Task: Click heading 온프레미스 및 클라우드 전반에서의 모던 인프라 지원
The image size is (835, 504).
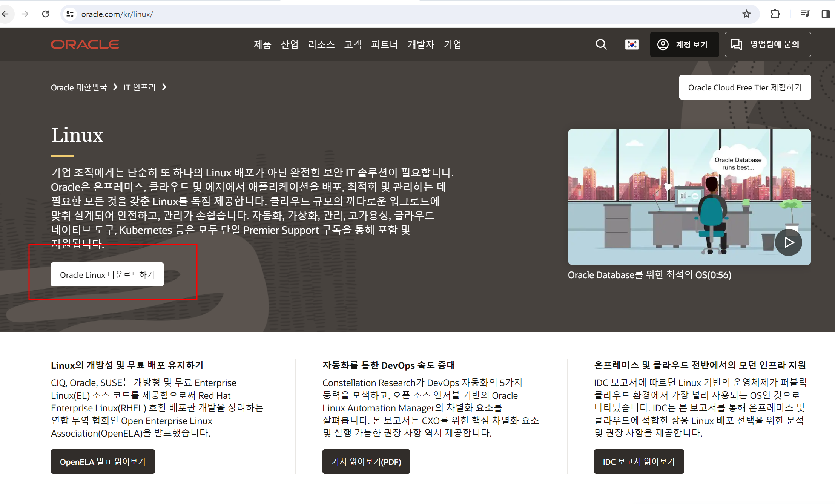Action: (x=700, y=365)
